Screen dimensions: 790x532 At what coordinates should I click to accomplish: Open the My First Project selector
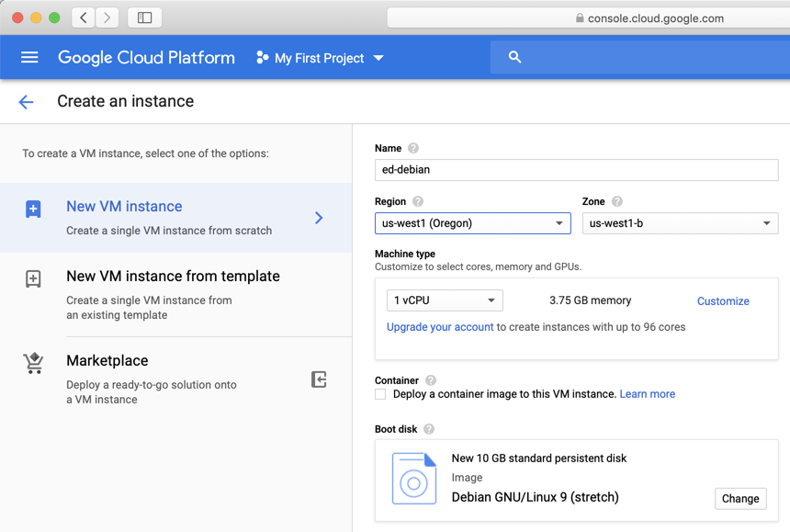point(320,58)
